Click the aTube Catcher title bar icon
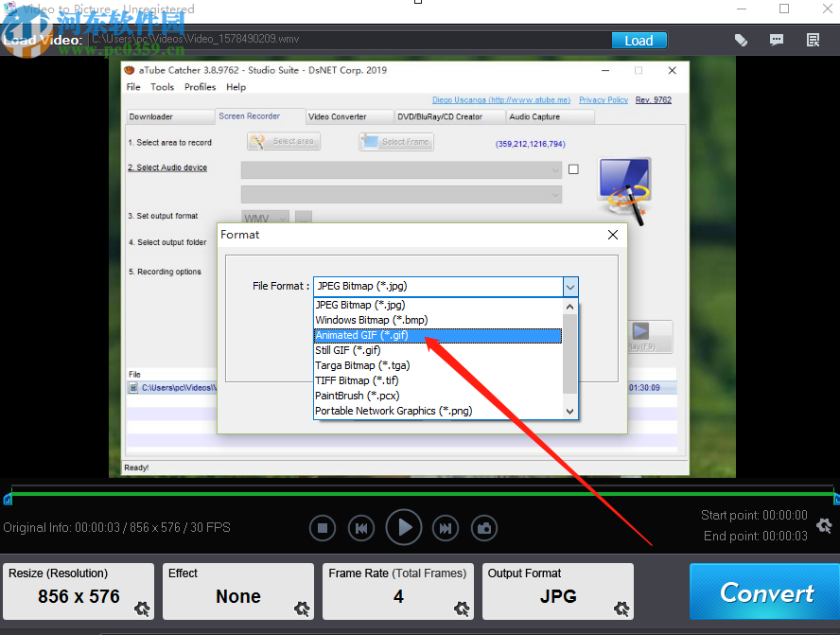 click(129, 70)
